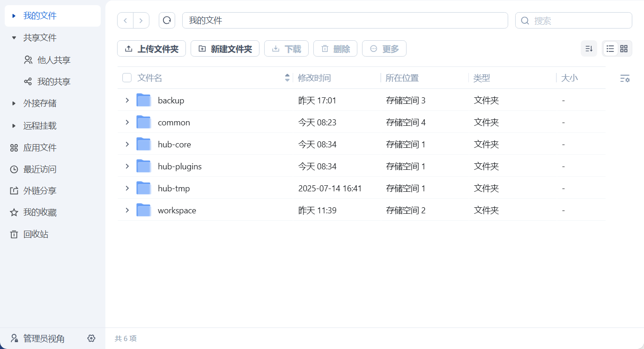Click the 回收站 trash icon
Viewport: 644px width, 349px height.
pos(14,234)
